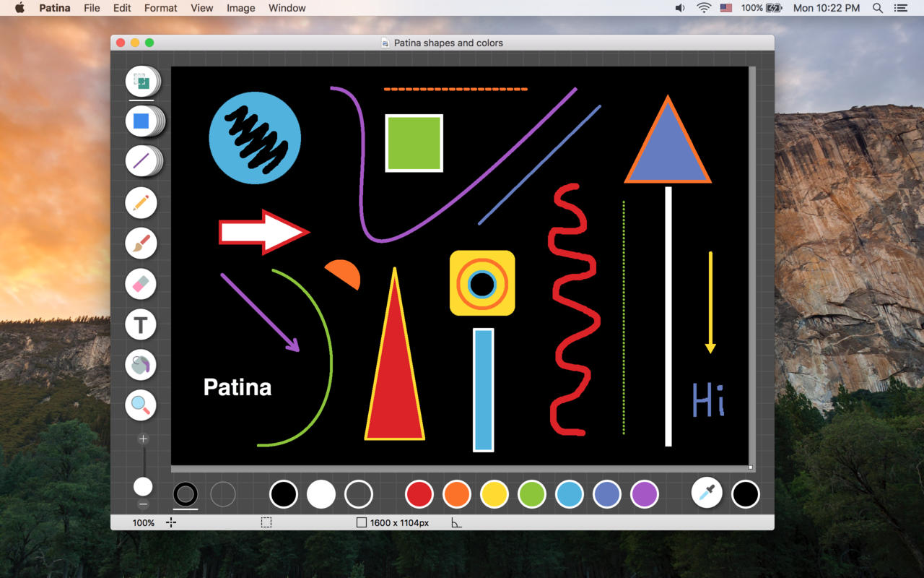
Task: Activate the Magnifier zoom tool
Action: 141,405
